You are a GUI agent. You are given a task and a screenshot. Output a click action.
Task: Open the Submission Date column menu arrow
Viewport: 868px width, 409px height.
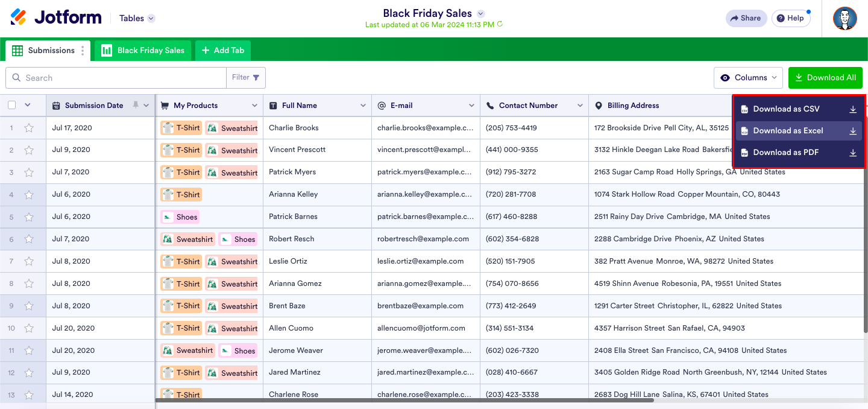click(146, 106)
